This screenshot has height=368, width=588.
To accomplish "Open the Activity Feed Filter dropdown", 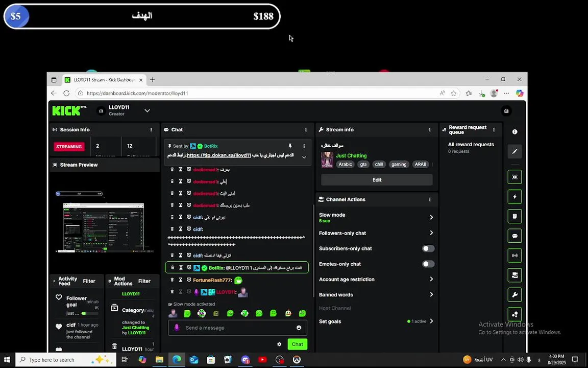I will (89, 281).
